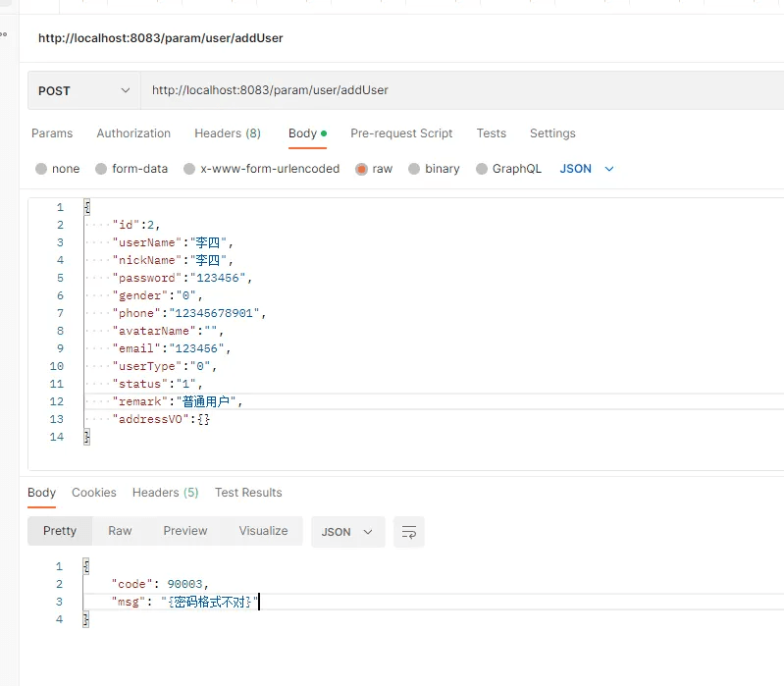Viewport: 784px width, 686px height.
Task: Switch response view to Preview
Action: (x=185, y=531)
